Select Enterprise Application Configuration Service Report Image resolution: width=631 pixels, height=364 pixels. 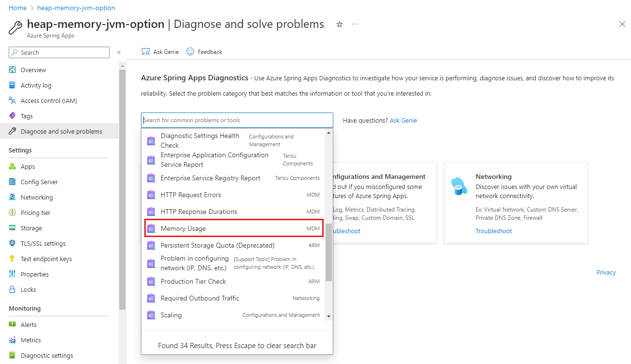tap(234, 160)
